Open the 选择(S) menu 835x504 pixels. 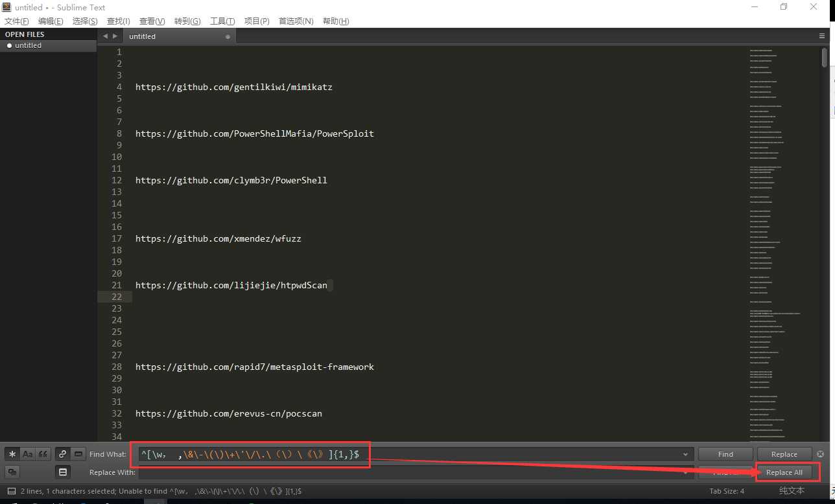(85, 21)
